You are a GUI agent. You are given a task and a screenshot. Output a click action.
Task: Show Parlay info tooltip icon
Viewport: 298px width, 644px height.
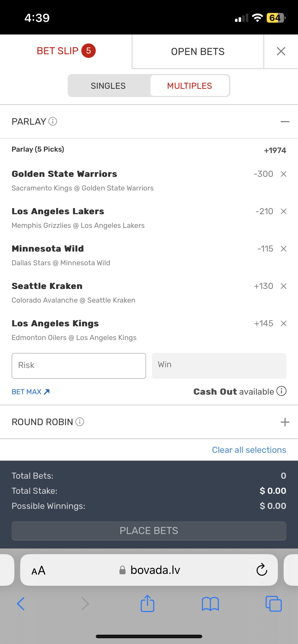[53, 121]
